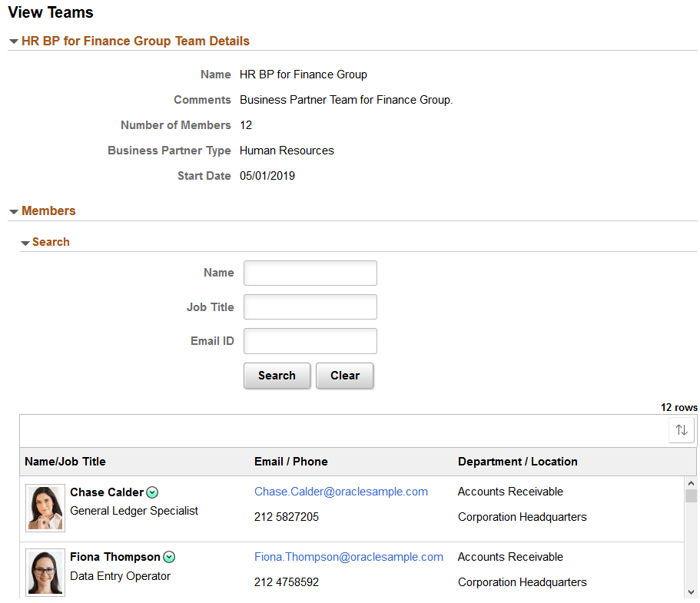Click the grid scrollbar up arrow
Screen dimensions: 700x603
[689, 484]
